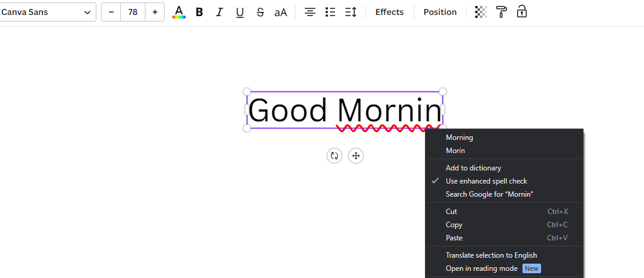Click top-right resize handle of text box

pyautogui.click(x=443, y=91)
